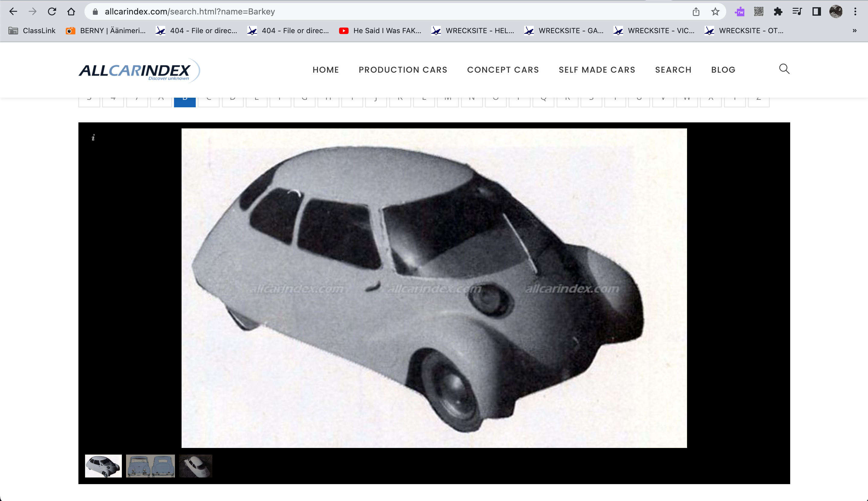This screenshot has width=868, height=501.
Task: Click the SELF MADE CARS link
Action: pyautogui.click(x=597, y=70)
